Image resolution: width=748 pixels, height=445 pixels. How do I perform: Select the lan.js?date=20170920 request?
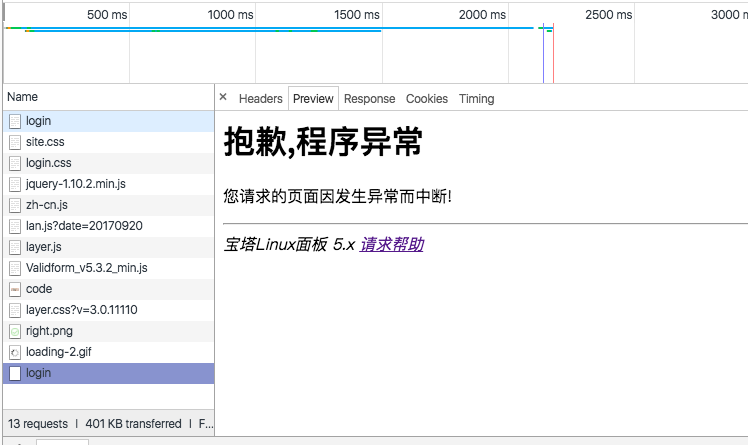[109, 226]
